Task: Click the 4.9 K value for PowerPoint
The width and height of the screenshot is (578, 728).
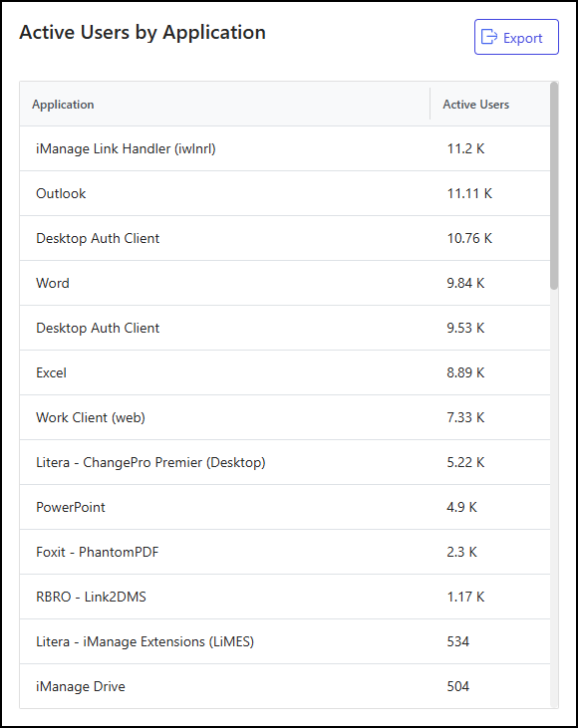Action: click(461, 507)
